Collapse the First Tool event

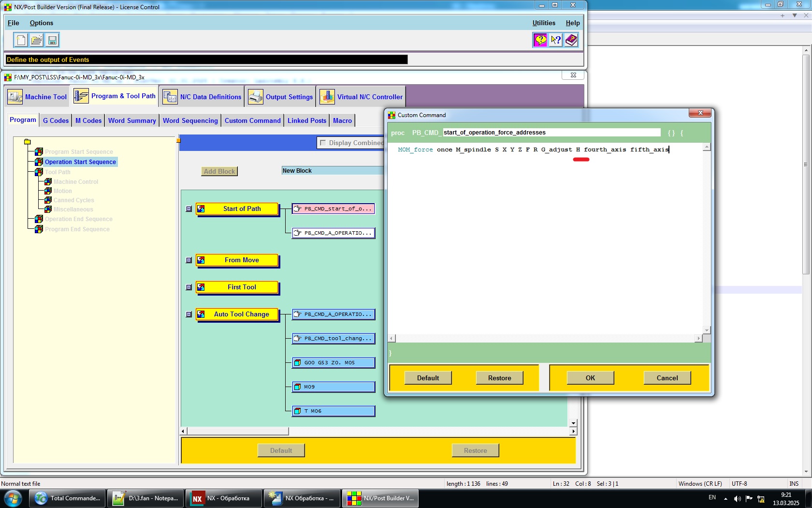tap(189, 287)
